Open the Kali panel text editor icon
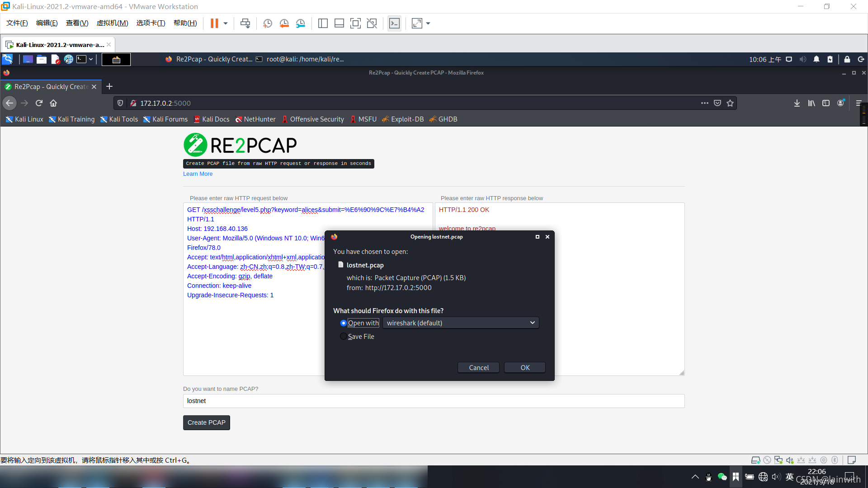The height and width of the screenshot is (488, 868). (x=55, y=59)
